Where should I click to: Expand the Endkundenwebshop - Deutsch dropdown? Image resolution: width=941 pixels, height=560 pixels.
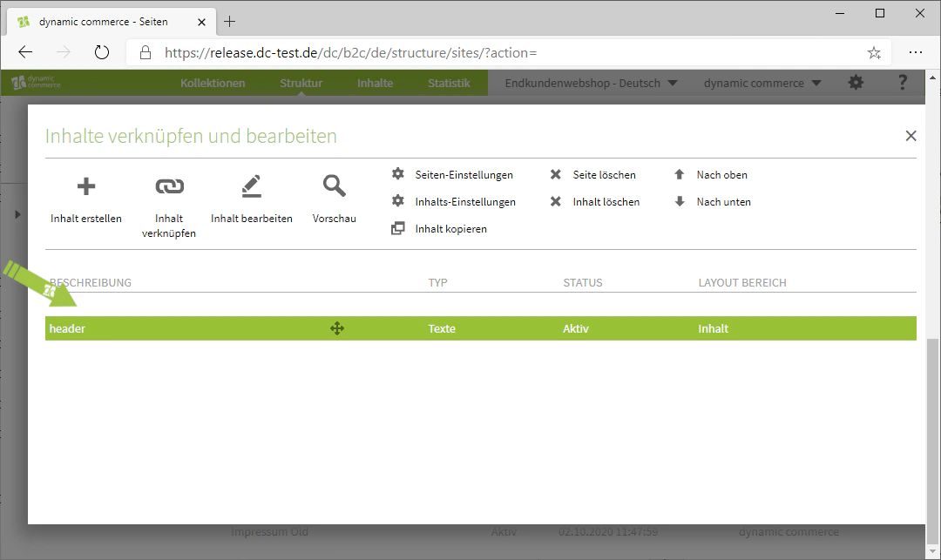point(591,84)
